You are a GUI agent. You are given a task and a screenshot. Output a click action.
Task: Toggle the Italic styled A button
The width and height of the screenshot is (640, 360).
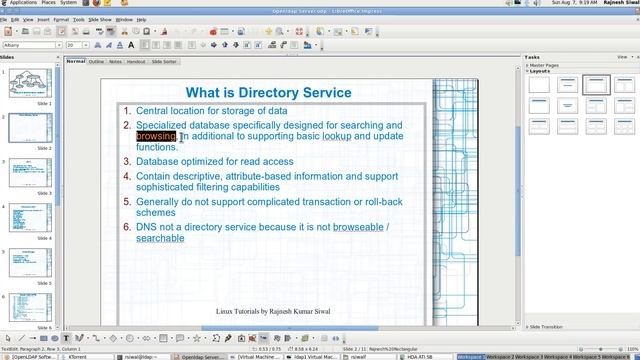(109, 45)
